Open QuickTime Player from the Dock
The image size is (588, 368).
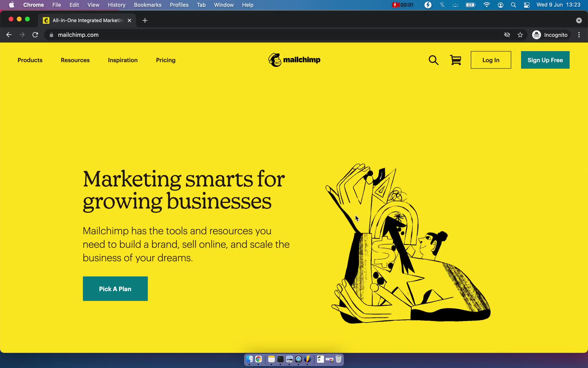tap(299, 359)
